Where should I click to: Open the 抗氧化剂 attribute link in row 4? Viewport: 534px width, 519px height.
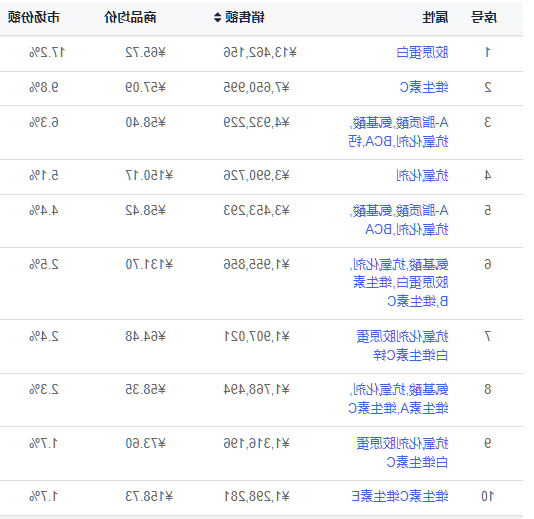pos(422,176)
